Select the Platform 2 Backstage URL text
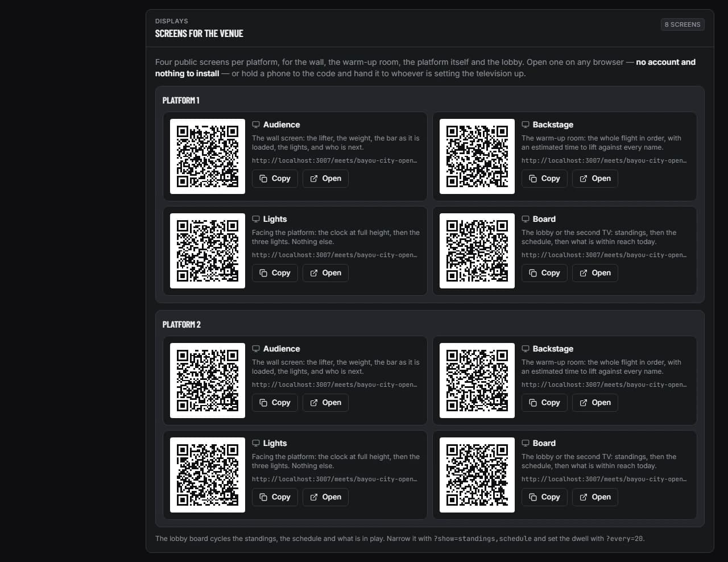 tap(604, 385)
